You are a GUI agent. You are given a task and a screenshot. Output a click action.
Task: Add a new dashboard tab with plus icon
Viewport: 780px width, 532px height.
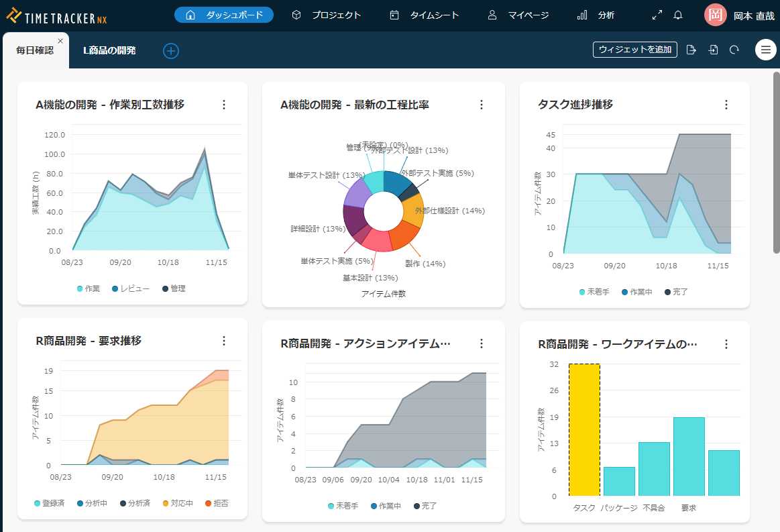tap(171, 50)
